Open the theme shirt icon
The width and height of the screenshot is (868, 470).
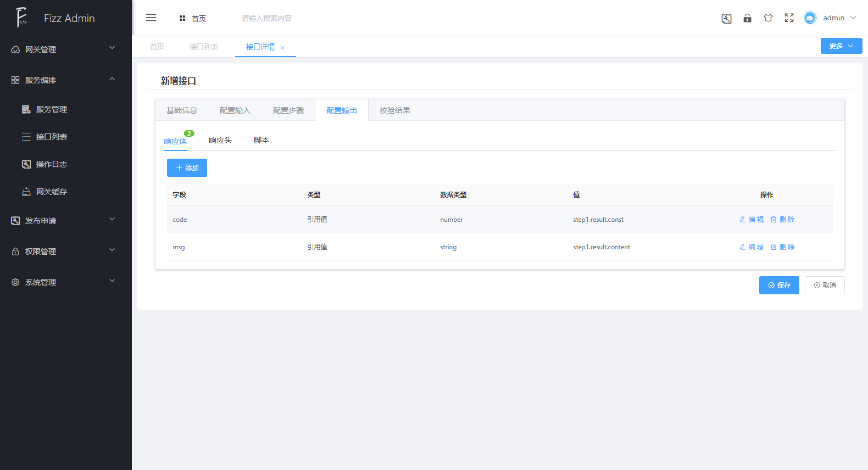tap(768, 18)
